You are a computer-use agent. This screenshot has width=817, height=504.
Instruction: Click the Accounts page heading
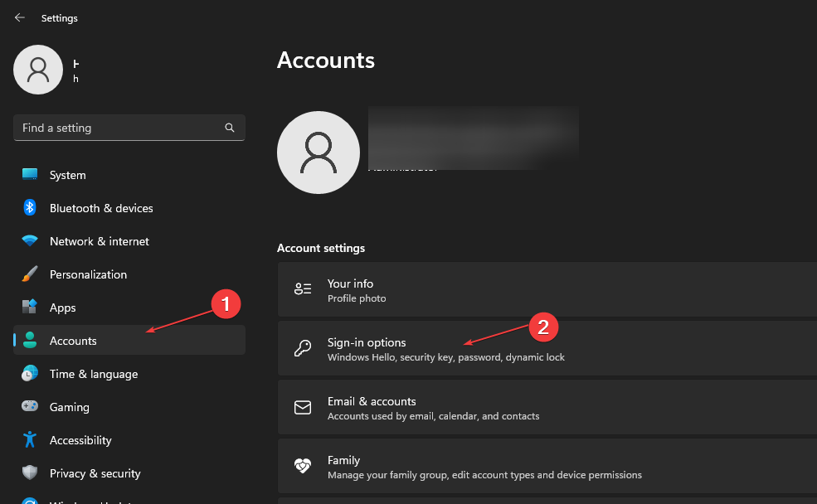[x=326, y=60]
